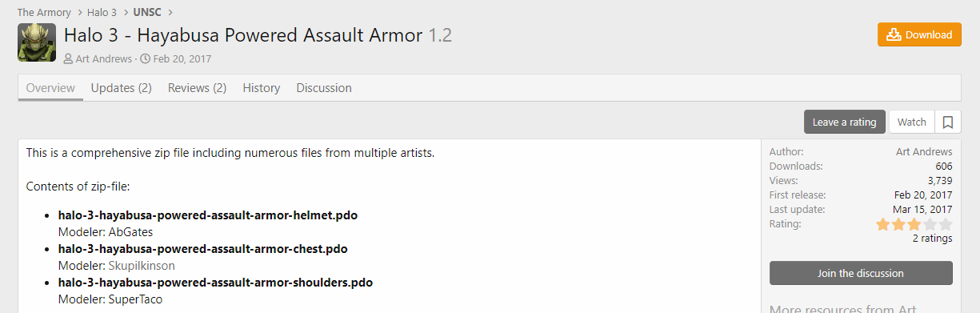
Task: Click the Feb 20, 2017 date link
Action: (182, 58)
